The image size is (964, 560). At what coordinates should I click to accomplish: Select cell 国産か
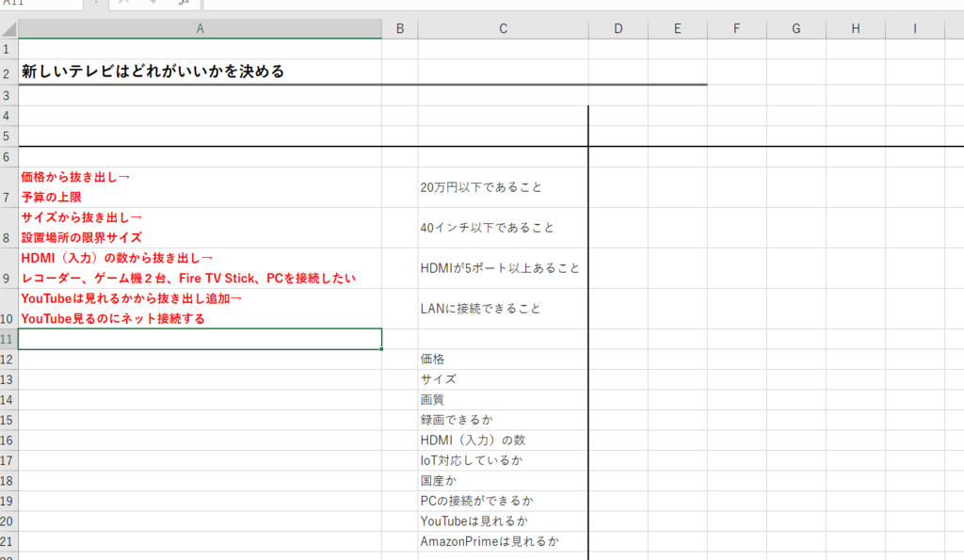click(x=503, y=481)
